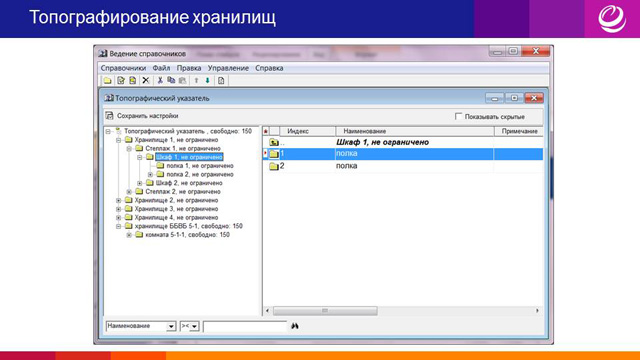Click the copy icon in toolbar
This screenshot has width=640, height=360.
click(171, 80)
